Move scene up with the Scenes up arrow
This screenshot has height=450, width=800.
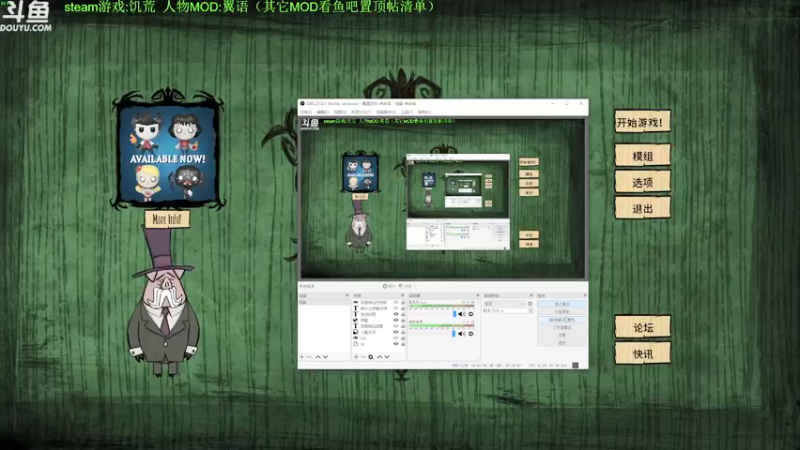[x=318, y=357]
